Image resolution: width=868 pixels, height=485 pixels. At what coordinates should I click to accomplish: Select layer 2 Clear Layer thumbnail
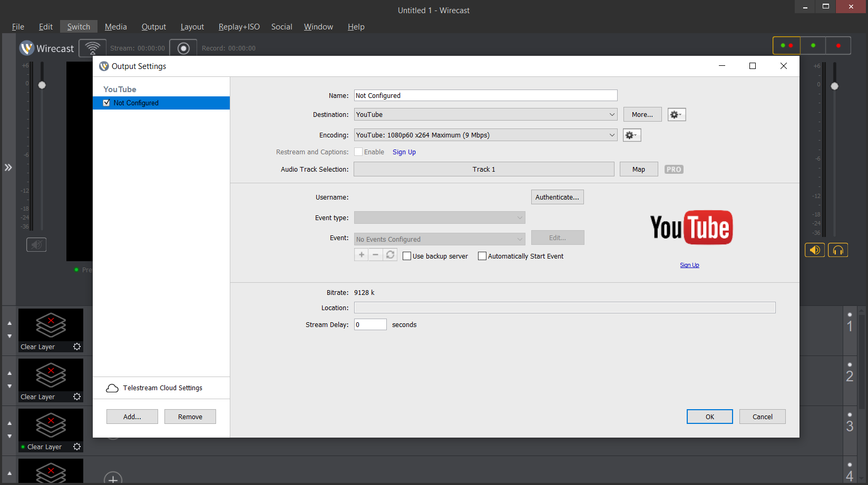pyautogui.click(x=51, y=380)
